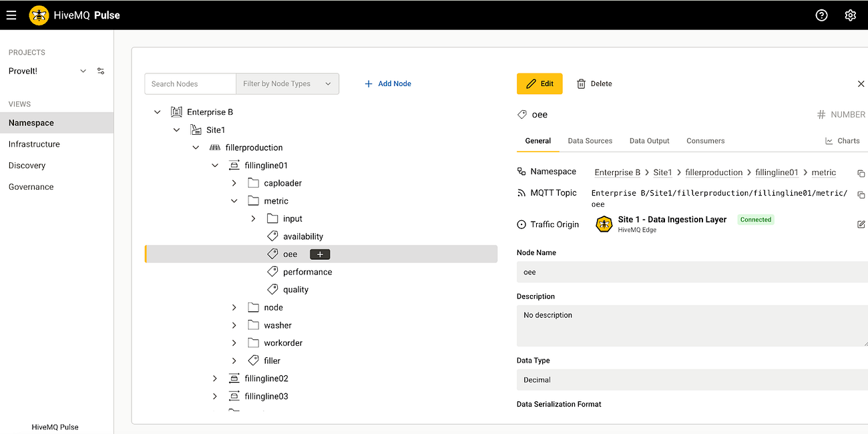868x434 pixels.
Task: Click the caploader folder icon
Action: [253, 183]
